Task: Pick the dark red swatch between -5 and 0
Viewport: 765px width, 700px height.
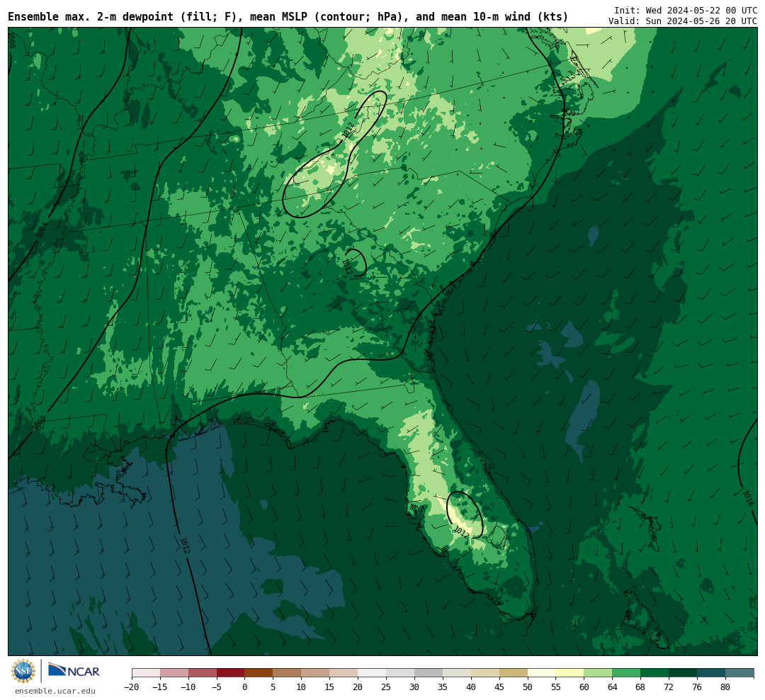Action: pos(231,672)
